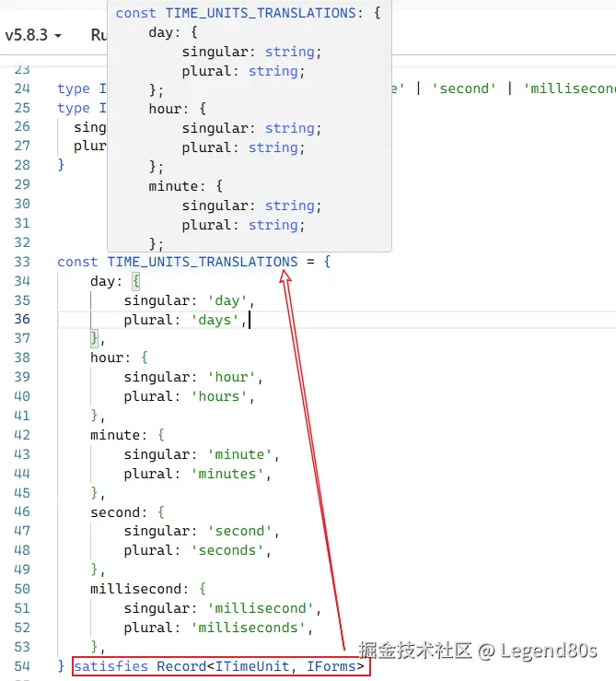This screenshot has height=681, width=616.
Task: Click 'Record' on line 54
Action: [181, 666]
